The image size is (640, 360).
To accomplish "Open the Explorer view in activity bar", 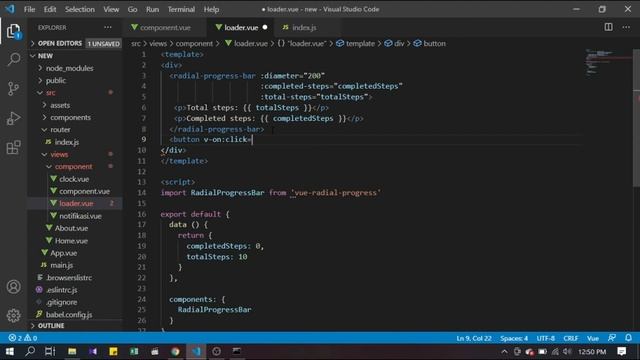I will point(13,31).
